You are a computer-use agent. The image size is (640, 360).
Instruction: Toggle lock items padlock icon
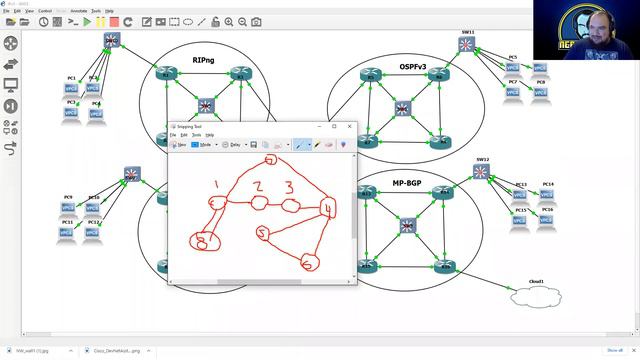215,22
